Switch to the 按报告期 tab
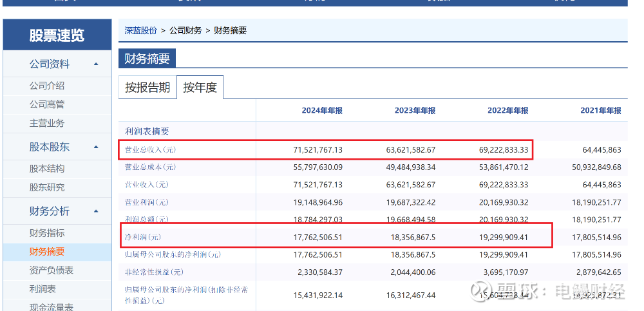Viewport: 644px width, 311px height. 147,88
